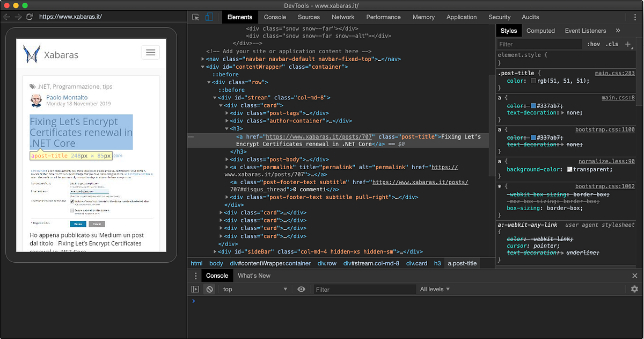Activate the inspect element picker icon
The image size is (644, 339).
196,17
